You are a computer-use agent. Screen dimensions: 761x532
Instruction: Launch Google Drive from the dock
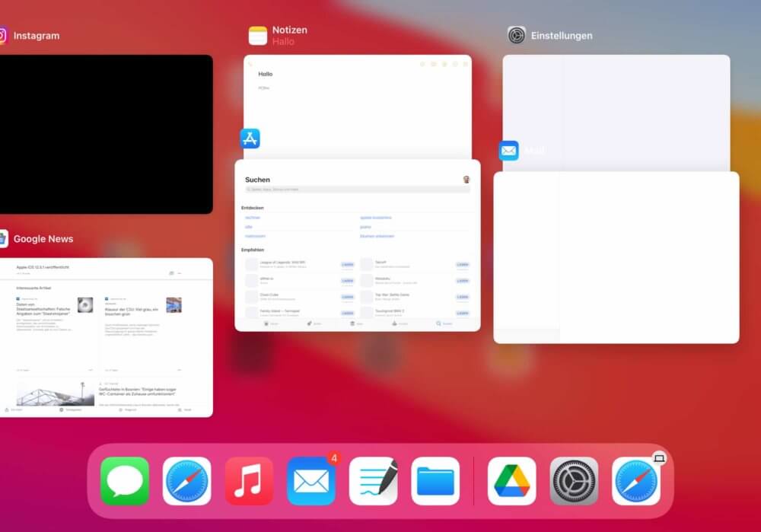click(x=511, y=481)
